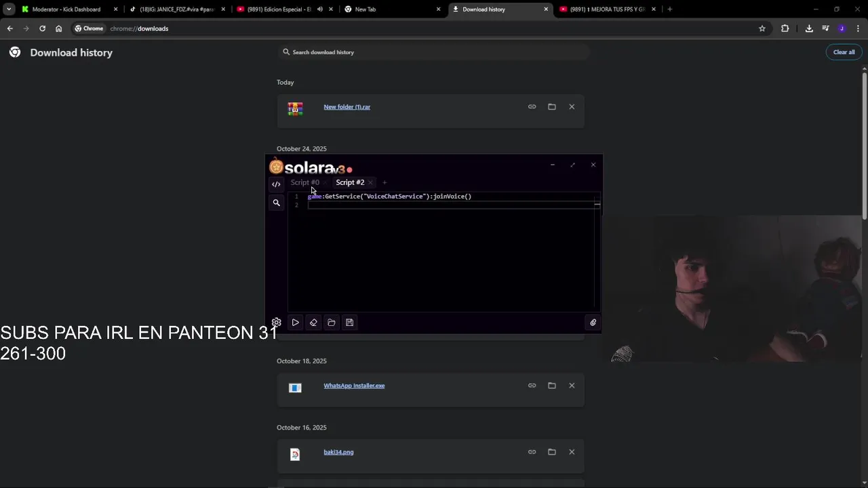
Task: Save the script using Solara's floppy disk icon
Action: pos(349,323)
